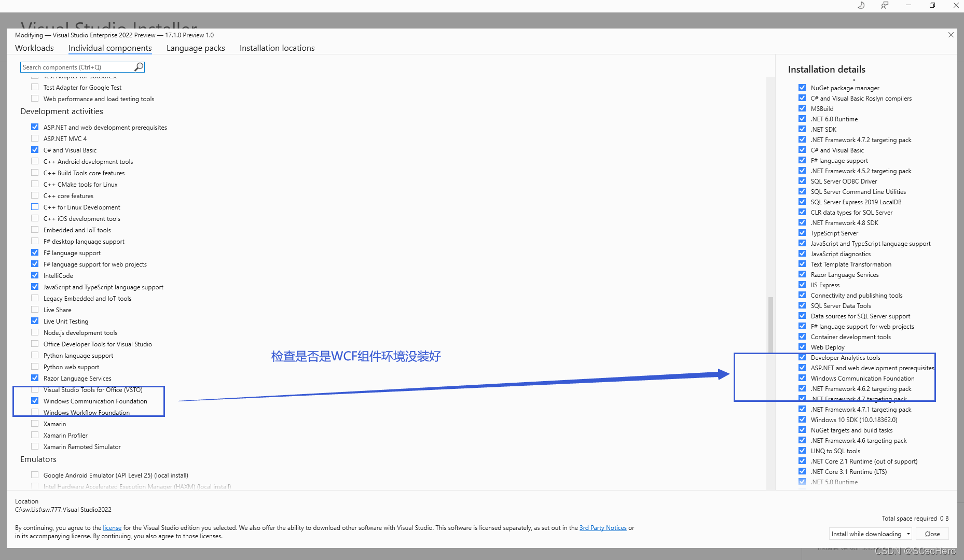Check the ASP.NET MVC 4 component

35,138
